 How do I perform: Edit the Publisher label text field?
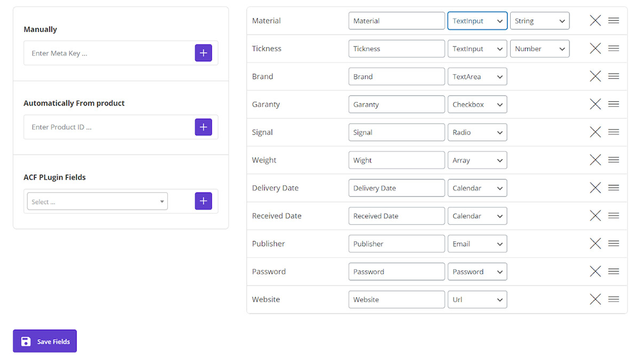tap(396, 244)
